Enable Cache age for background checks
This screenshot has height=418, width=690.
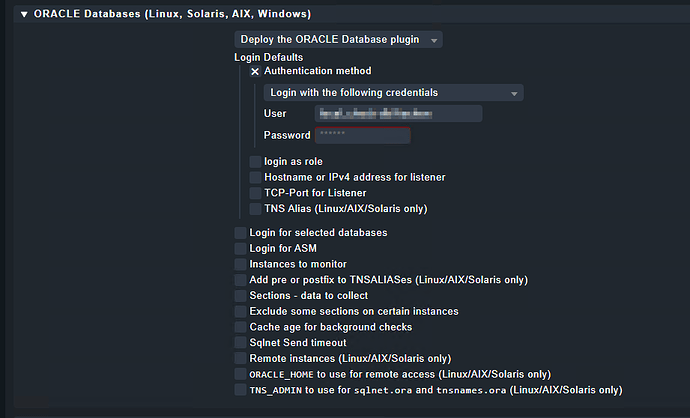click(x=240, y=327)
